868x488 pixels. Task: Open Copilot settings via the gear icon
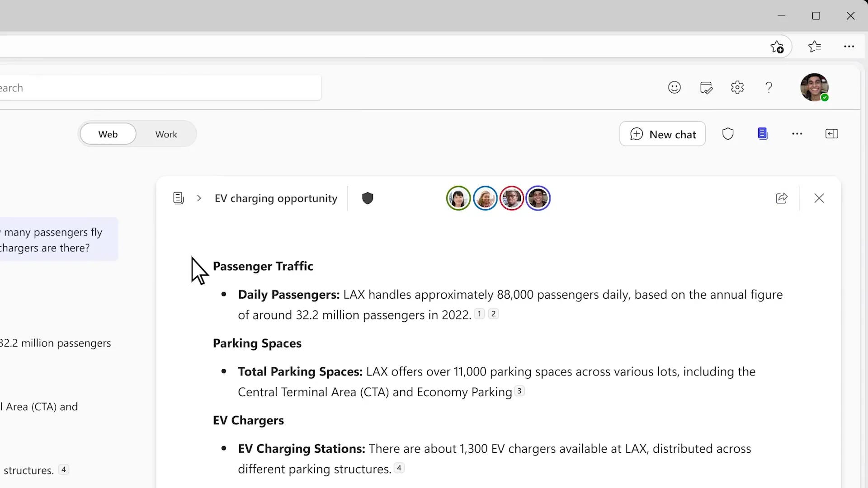pos(737,87)
